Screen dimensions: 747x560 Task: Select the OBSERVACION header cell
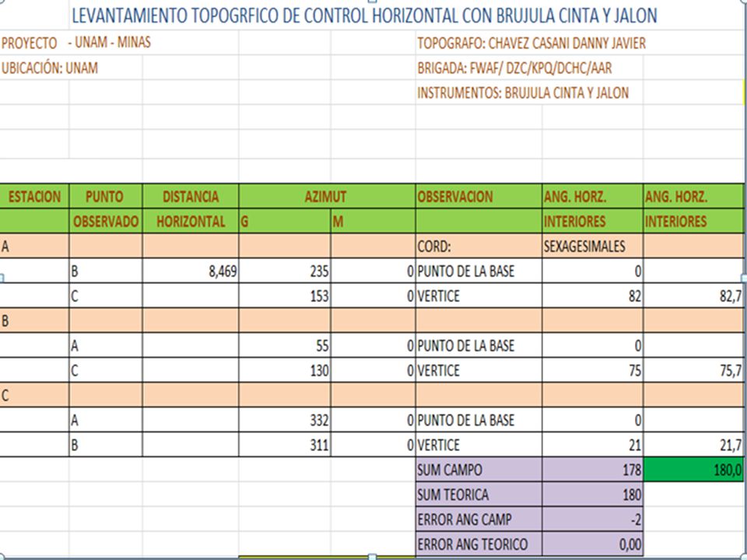click(479, 196)
